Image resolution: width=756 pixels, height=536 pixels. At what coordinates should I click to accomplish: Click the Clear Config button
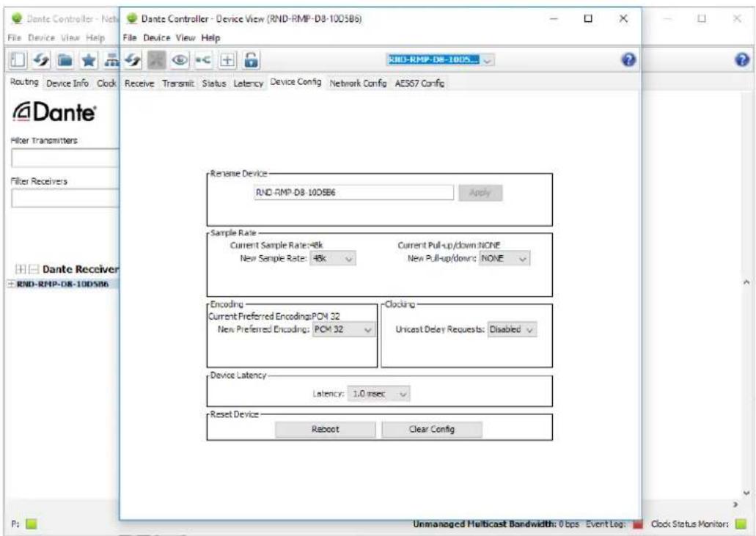(x=432, y=430)
